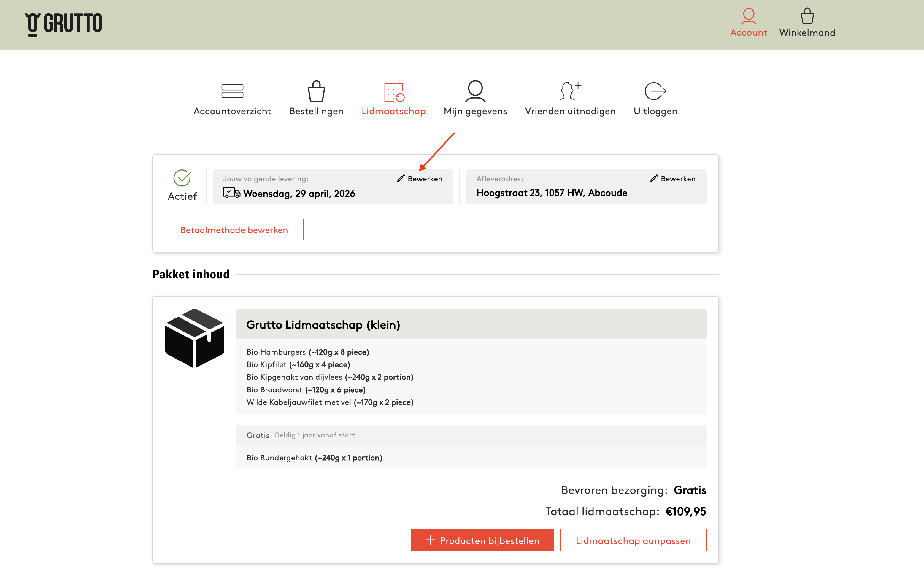Open the Winkelmand shopping bag icon
Viewport: 924px width, 574px height.
click(807, 16)
